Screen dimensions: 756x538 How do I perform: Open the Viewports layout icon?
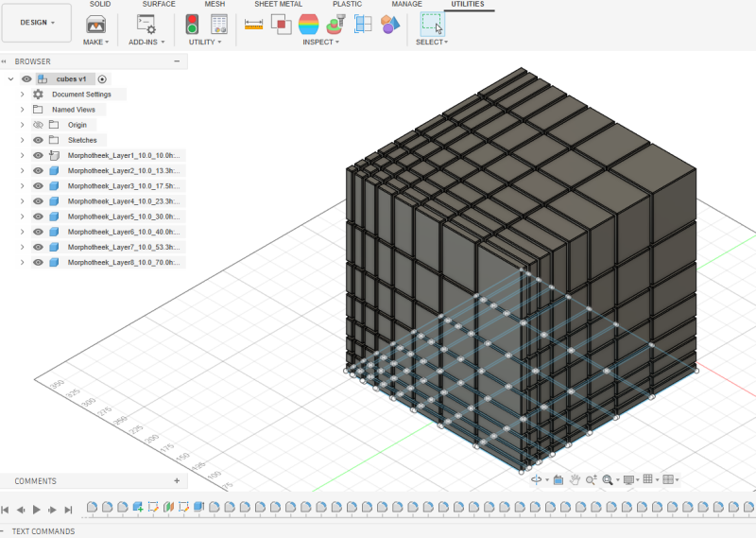click(x=668, y=479)
